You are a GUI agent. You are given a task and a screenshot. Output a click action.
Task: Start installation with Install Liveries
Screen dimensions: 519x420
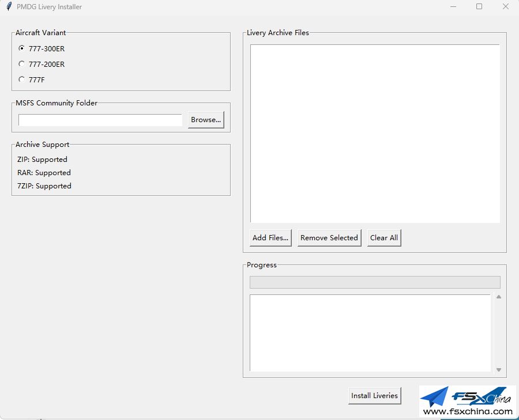[x=374, y=396]
